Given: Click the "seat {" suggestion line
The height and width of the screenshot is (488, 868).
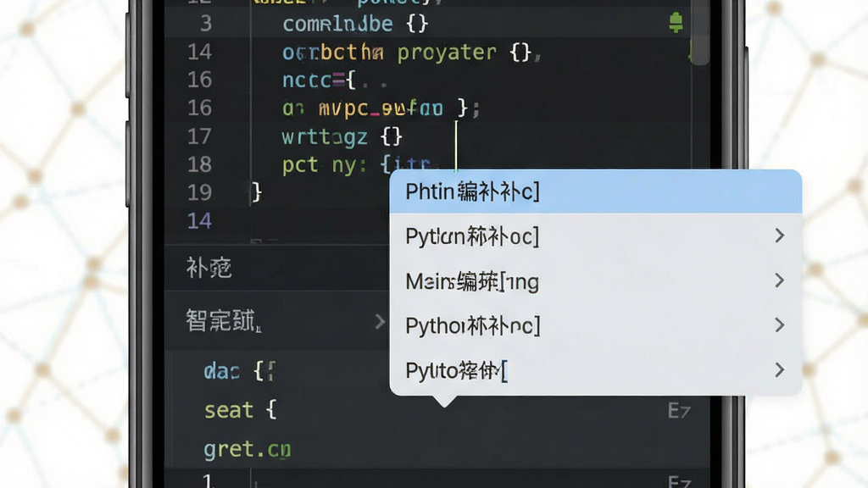Looking at the screenshot, I should coord(240,410).
